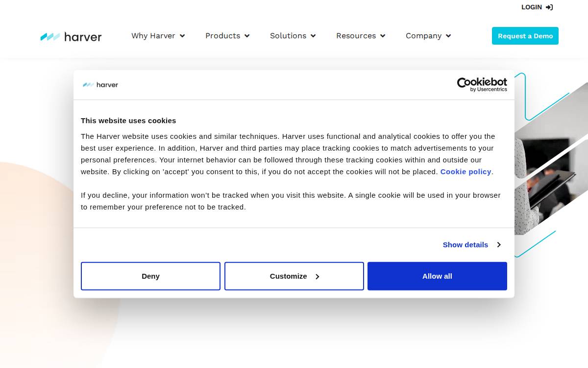588x368 pixels.
Task: Expand the Why Harver chevron
Action: [182, 36]
